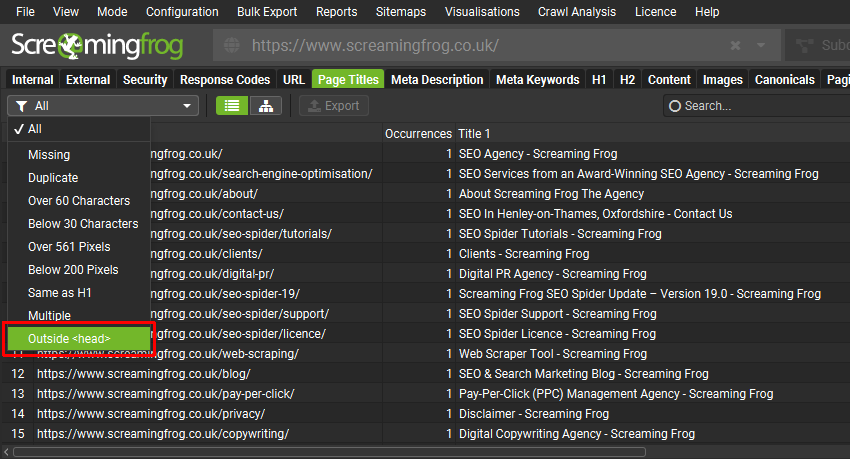The image size is (850, 459).
Task: Open the Sitemaps menu
Action: point(401,11)
